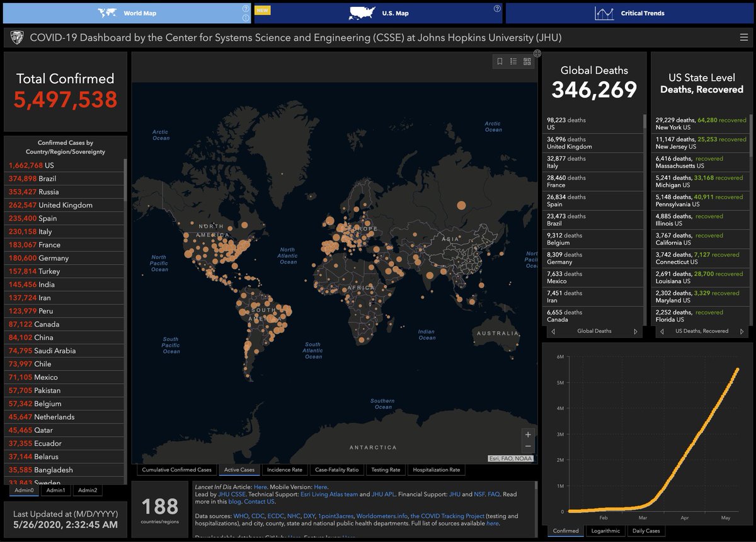Show the Hospitalization Rate map layer

coord(437,470)
